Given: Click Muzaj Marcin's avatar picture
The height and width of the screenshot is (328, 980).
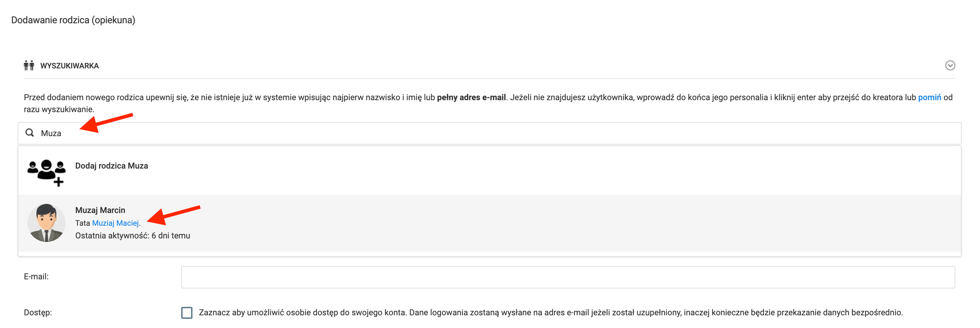Looking at the screenshot, I should coord(47,223).
